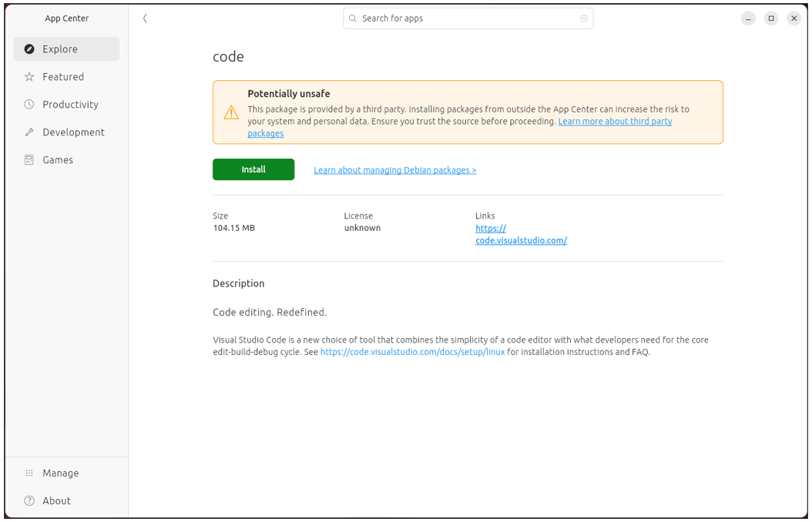Click the About question mark icon
The width and height of the screenshot is (812, 522).
[29, 500]
